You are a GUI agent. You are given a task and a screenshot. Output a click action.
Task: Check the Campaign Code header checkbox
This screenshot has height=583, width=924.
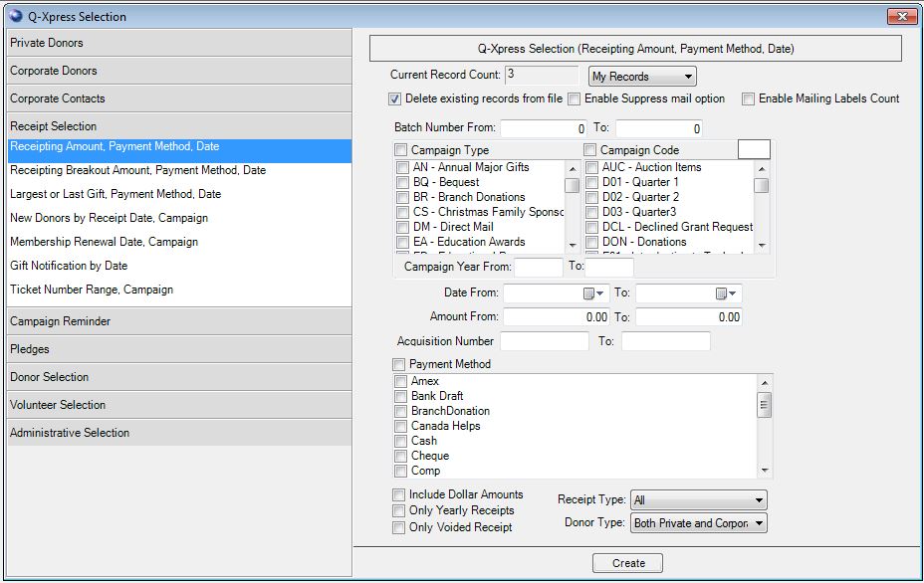pyautogui.click(x=589, y=150)
